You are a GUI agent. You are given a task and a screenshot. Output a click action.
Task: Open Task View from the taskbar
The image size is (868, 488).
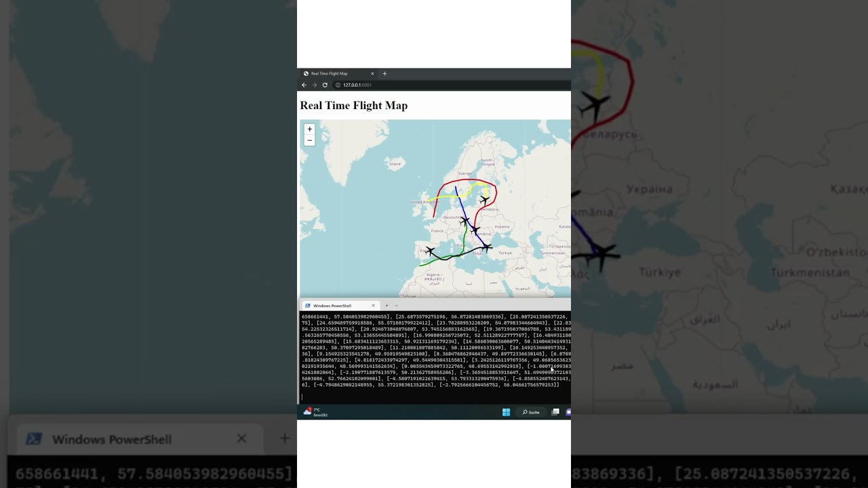(x=555, y=412)
